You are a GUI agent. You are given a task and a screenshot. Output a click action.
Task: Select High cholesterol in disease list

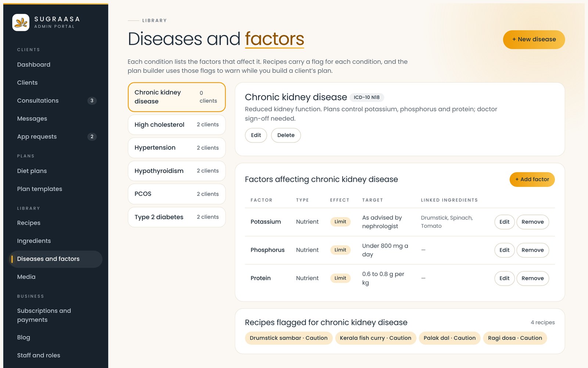coord(176,125)
